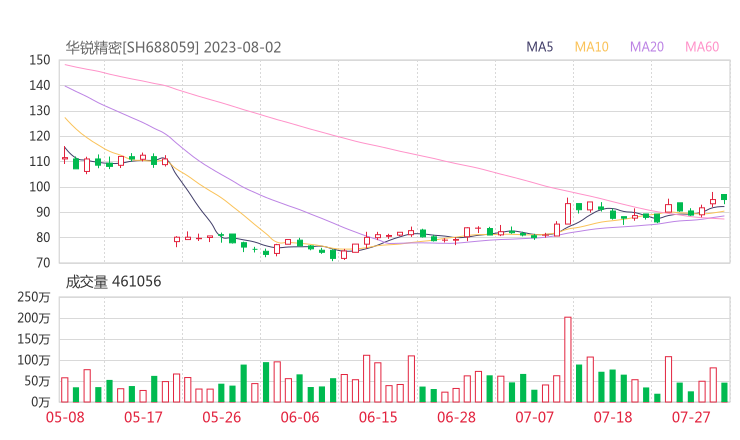Click the 90 price axis label
This screenshot has height=440, width=740.
pyautogui.click(x=43, y=212)
